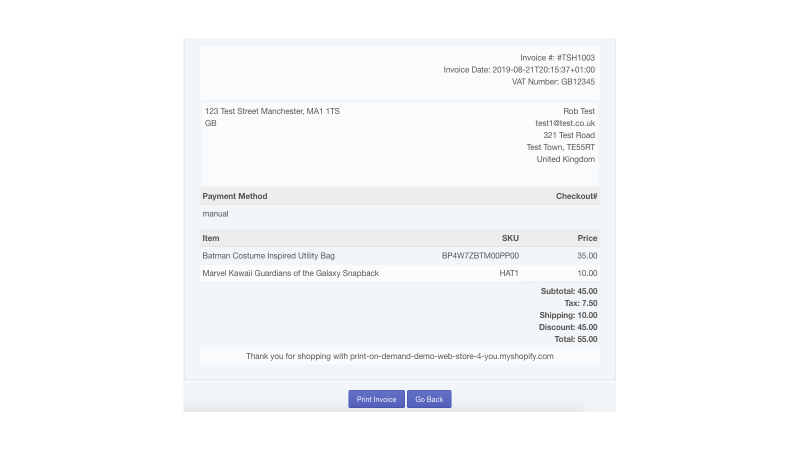
Task: Click the customer name Rob Test
Action: tap(579, 111)
